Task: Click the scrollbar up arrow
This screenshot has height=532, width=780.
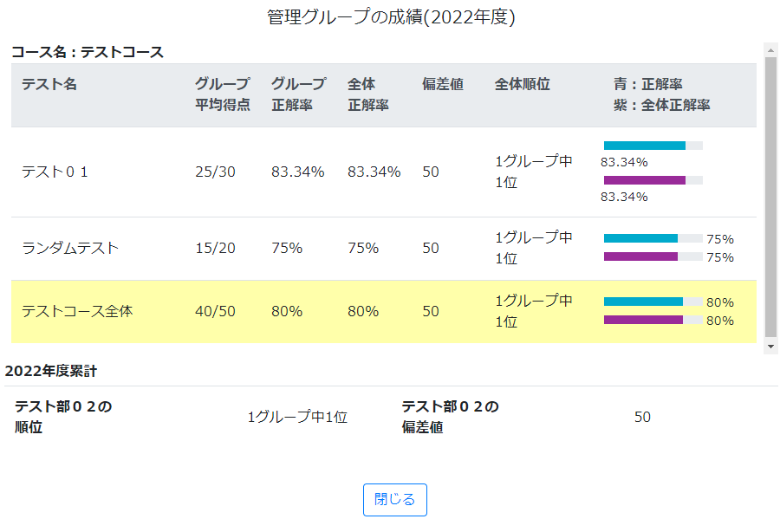Action: [x=770, y=50]
